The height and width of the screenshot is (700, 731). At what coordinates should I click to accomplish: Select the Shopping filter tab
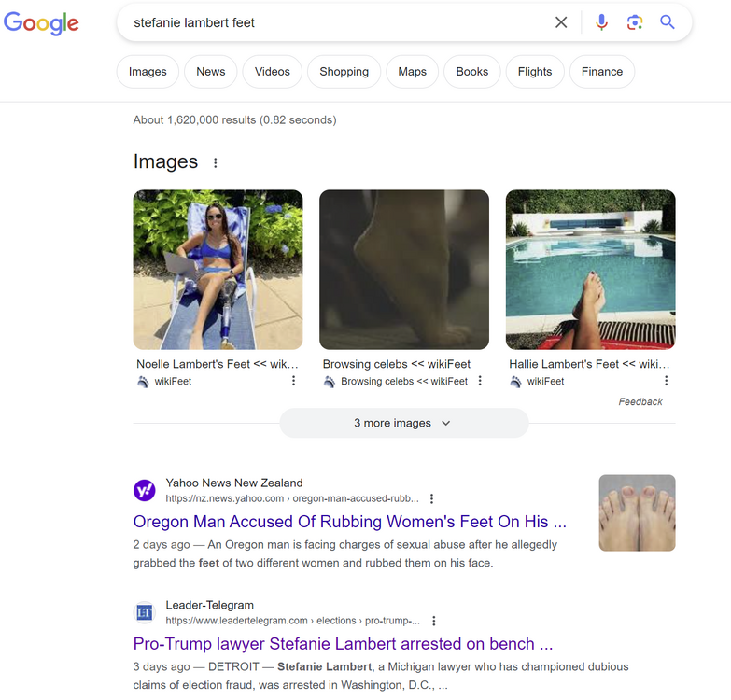[x=344, y=72]
